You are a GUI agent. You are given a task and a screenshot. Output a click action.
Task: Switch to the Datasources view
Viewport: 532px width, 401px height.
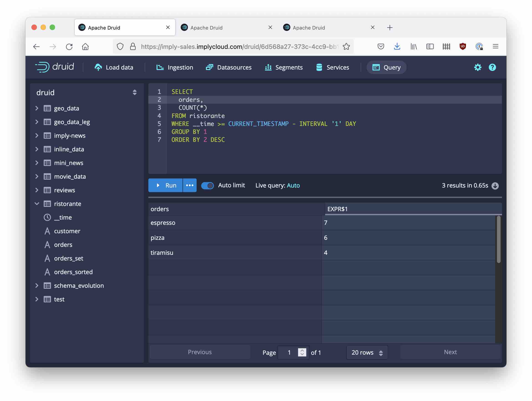[229, 68]
